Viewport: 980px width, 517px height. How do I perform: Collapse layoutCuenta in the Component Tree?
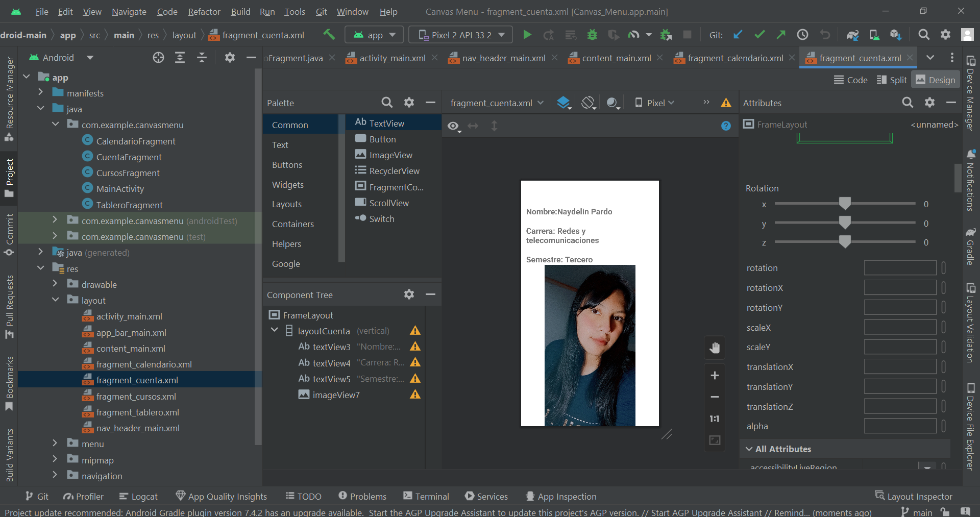pos(275,330)
